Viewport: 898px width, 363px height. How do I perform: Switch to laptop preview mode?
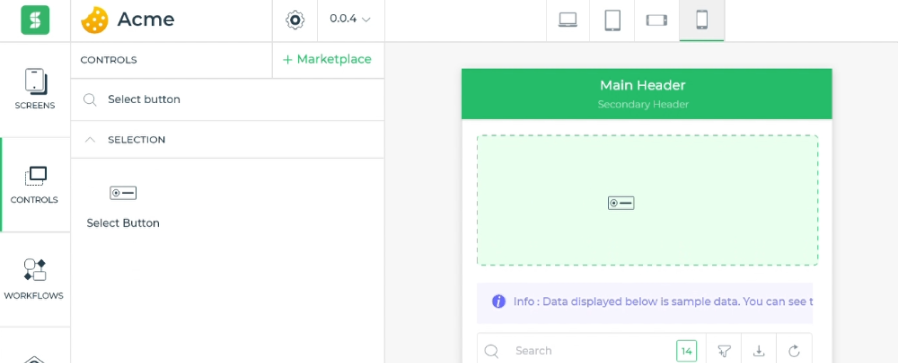[x=568, y=20]
